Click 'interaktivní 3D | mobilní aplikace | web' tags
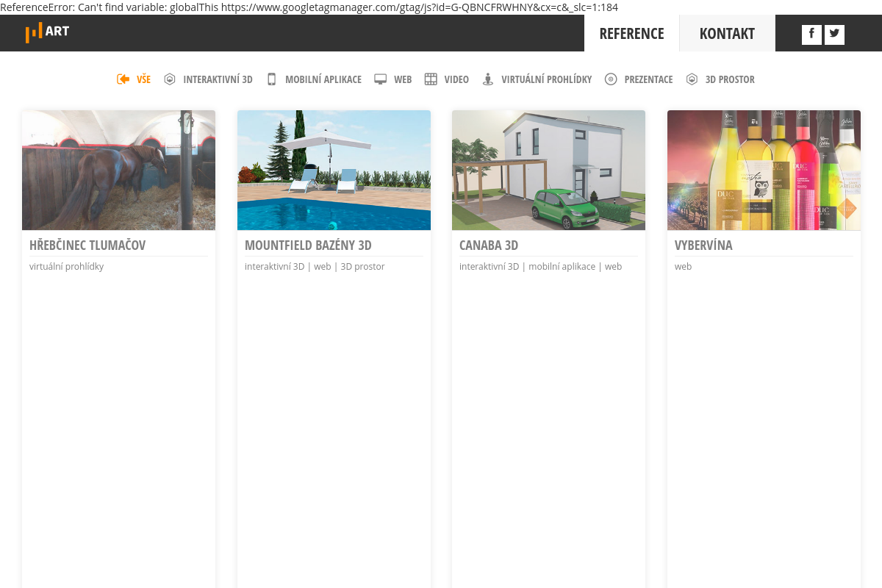 (x=540, y=267)
